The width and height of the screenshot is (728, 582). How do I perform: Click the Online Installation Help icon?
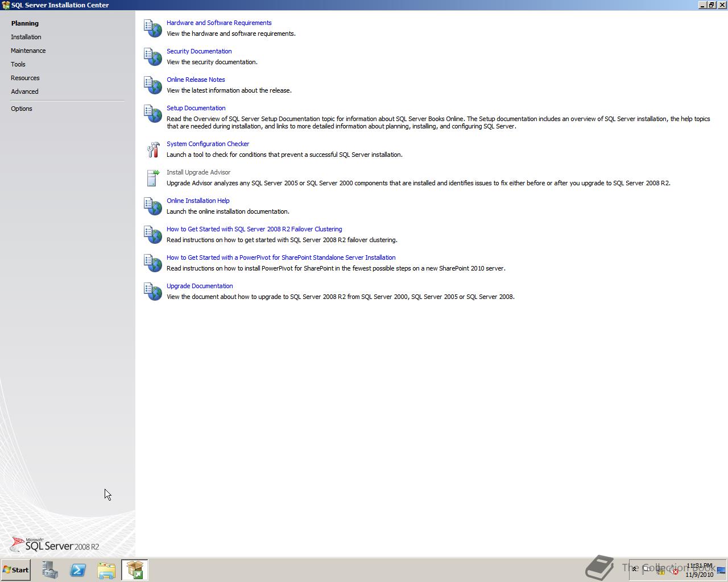click(153, 206)
